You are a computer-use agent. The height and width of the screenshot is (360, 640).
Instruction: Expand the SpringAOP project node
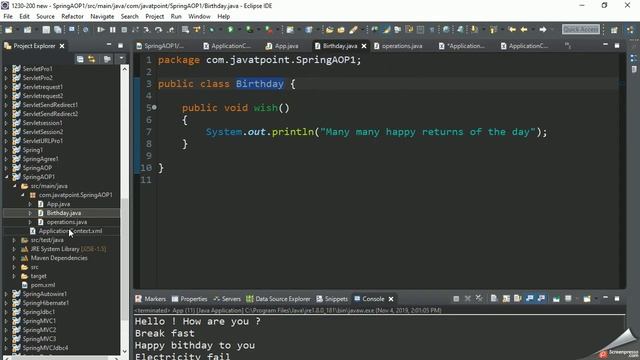point(7,168)
